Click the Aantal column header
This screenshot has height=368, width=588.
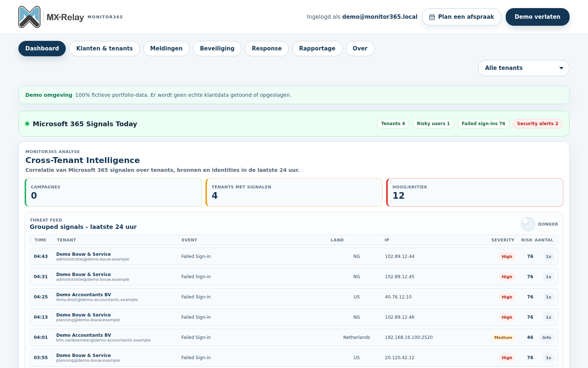[544, 240]
